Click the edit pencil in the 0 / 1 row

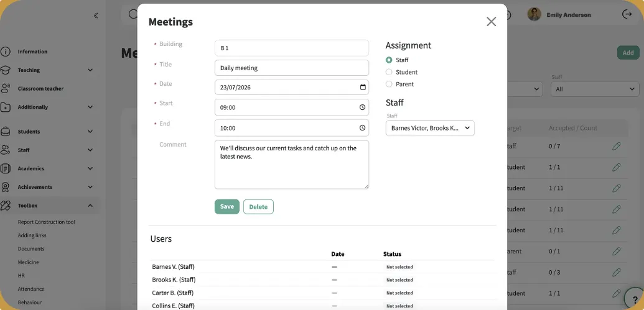pos(616,251)
